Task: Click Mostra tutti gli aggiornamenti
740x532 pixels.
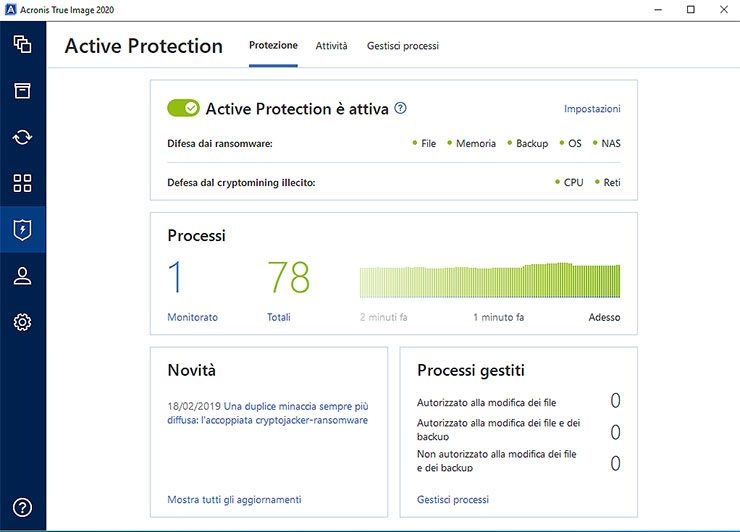Action: click(234, 499)
